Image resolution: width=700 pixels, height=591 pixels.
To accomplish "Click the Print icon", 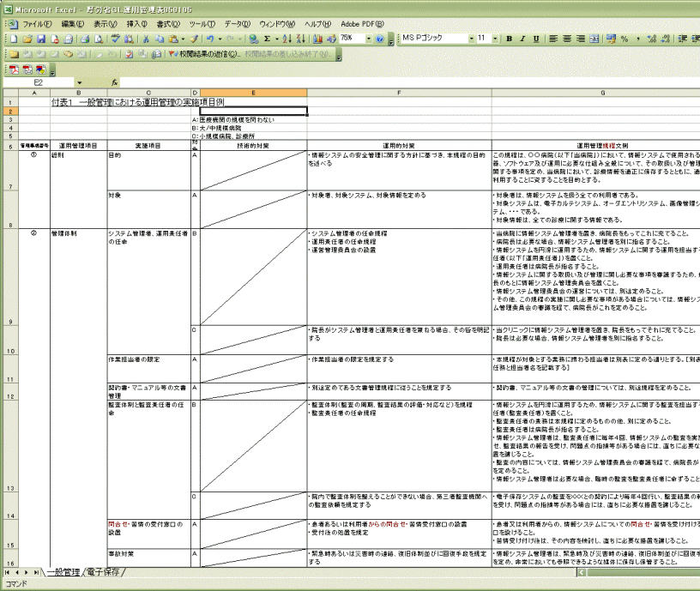I will tap(84, 39).
